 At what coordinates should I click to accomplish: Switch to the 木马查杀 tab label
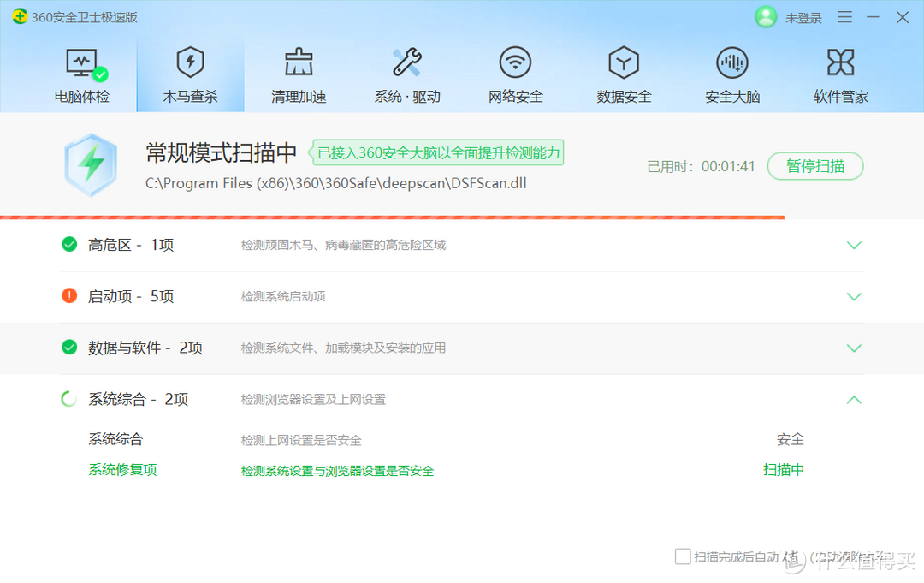pyautogui.click(x=190, y=97)
